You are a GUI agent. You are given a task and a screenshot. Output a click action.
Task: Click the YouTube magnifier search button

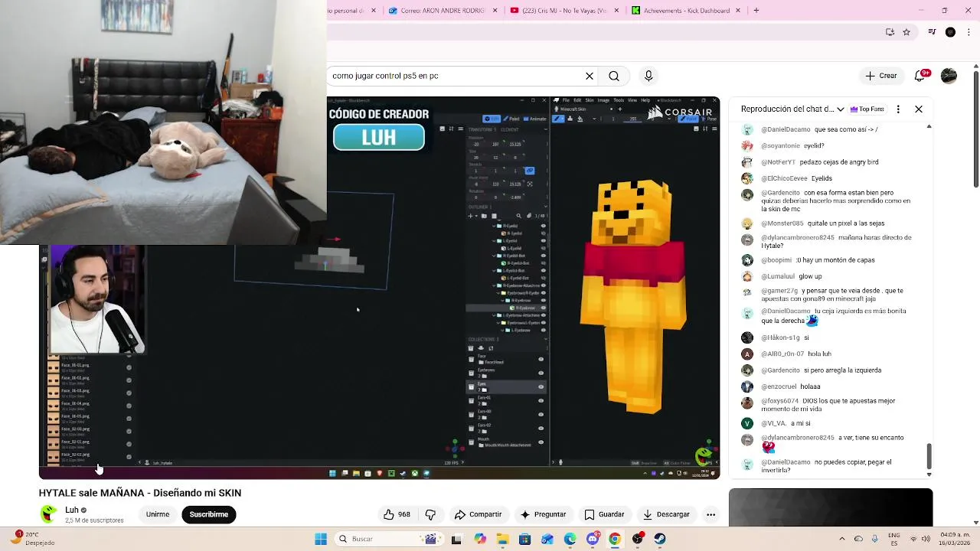[x=614, y=76]
